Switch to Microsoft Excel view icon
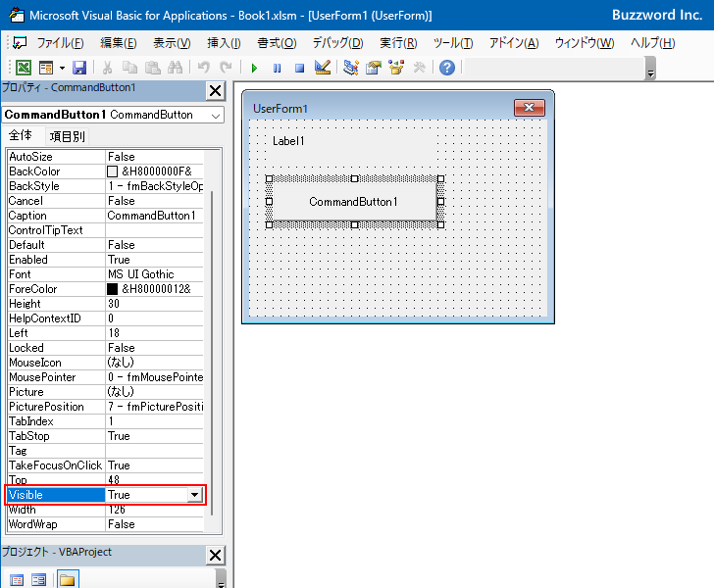714x588 pixels. (x=24, y=68)
